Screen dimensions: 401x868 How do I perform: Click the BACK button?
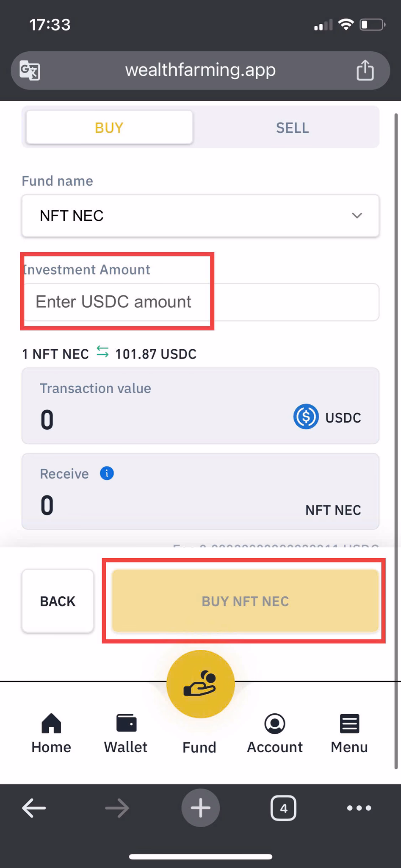(58, 601)
